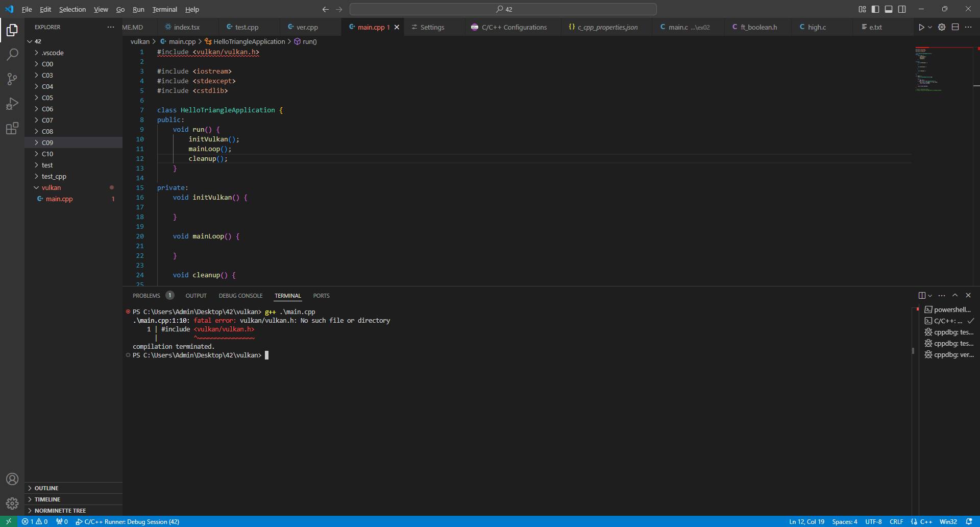980x527 pixels.
Task: Click Ln 12, Col 19 status item
Action: pos(806,521)
